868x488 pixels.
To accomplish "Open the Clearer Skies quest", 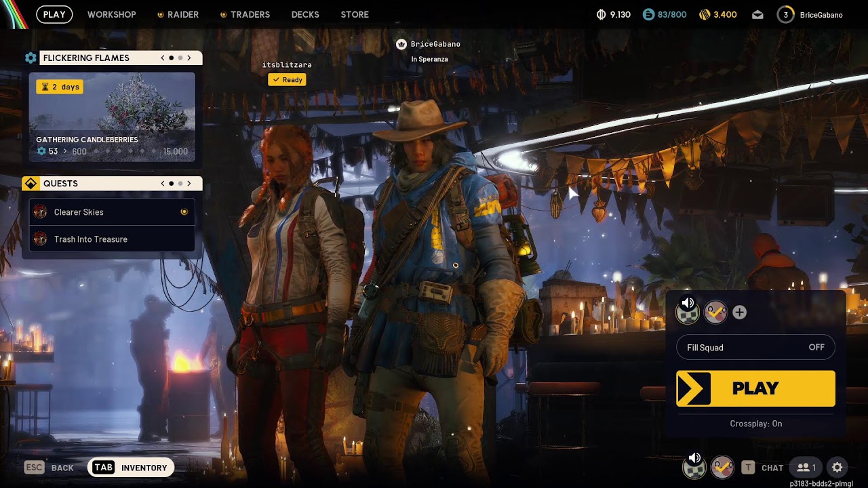I will [x=112, y=212].
